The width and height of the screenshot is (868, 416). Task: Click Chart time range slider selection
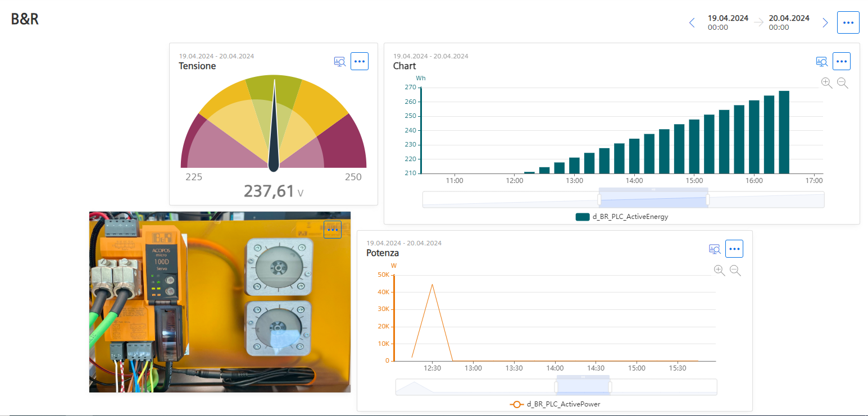click(653, 199)
